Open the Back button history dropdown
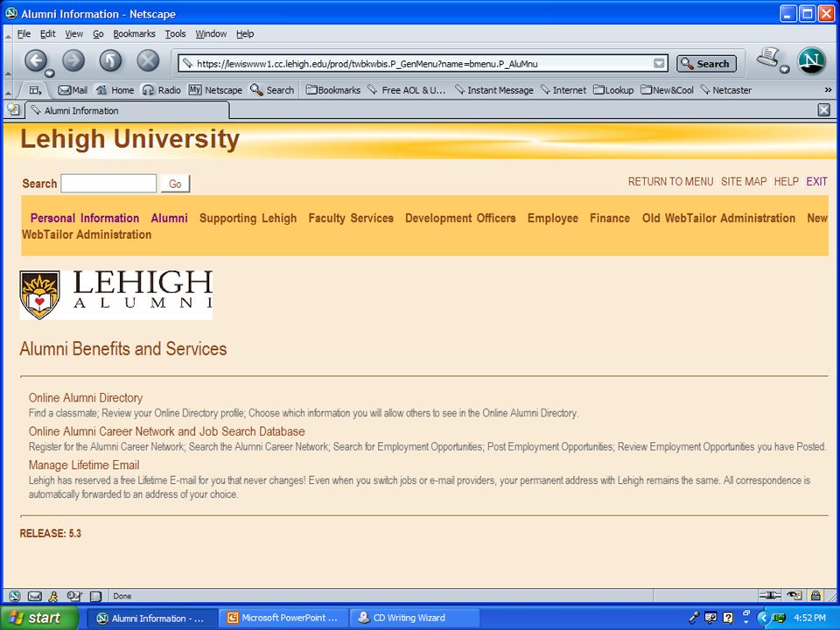840x630 pixels. [x=49, y=73]
